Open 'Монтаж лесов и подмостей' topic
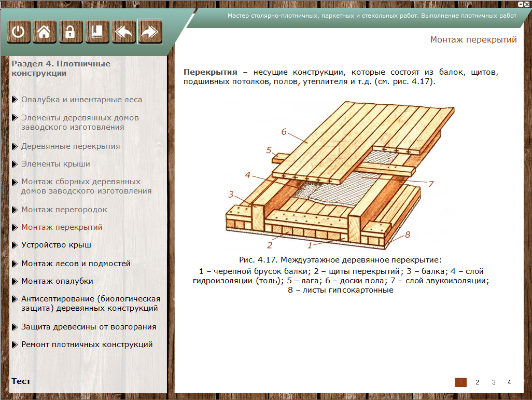Viewport: 532px width, 400px height. (x=76, y=264)
